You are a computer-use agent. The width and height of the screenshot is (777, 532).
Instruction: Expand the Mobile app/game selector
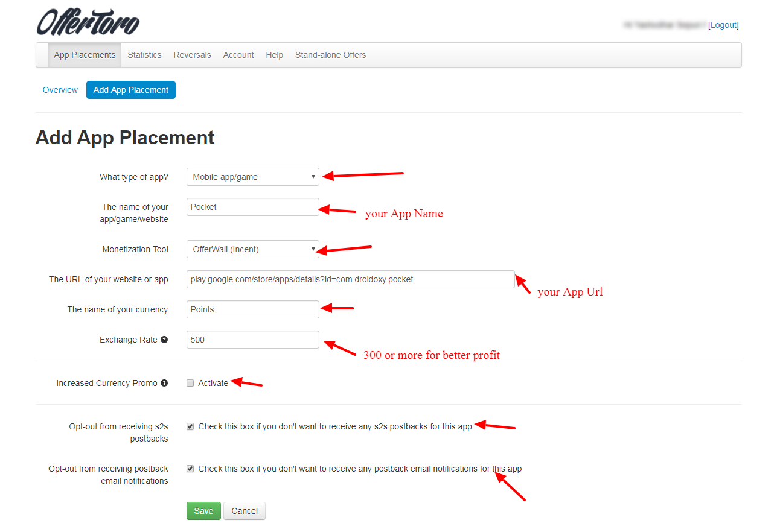252,177
